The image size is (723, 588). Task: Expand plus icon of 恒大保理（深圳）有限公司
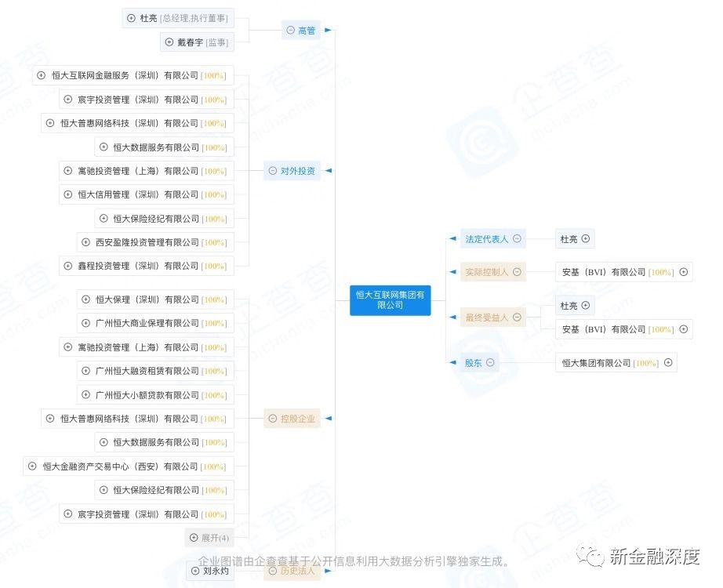click(85, 299)
